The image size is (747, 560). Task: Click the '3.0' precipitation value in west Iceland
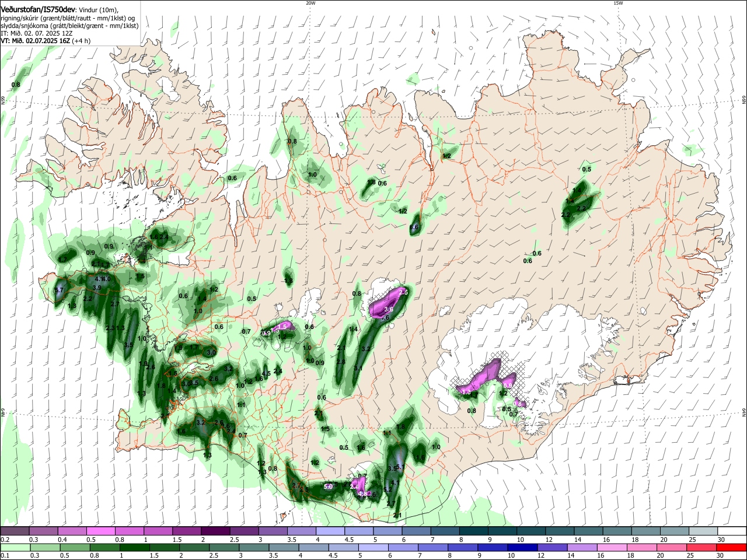(211, 352)
